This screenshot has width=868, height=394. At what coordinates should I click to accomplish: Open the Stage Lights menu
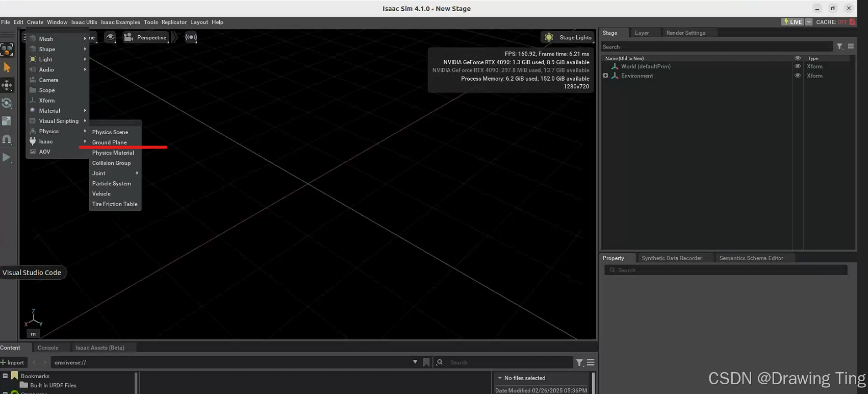pyautogui.click(x=568, y=37)
